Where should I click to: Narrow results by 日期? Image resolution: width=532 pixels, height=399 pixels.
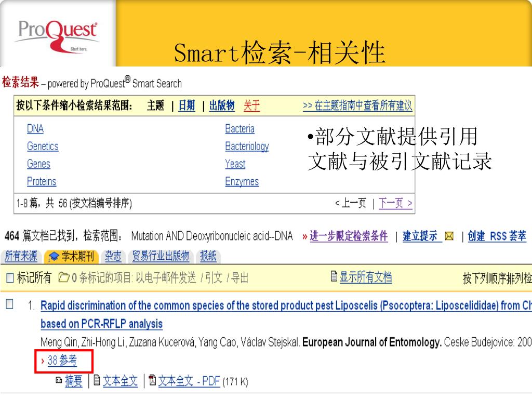click(x=187, y=105)
